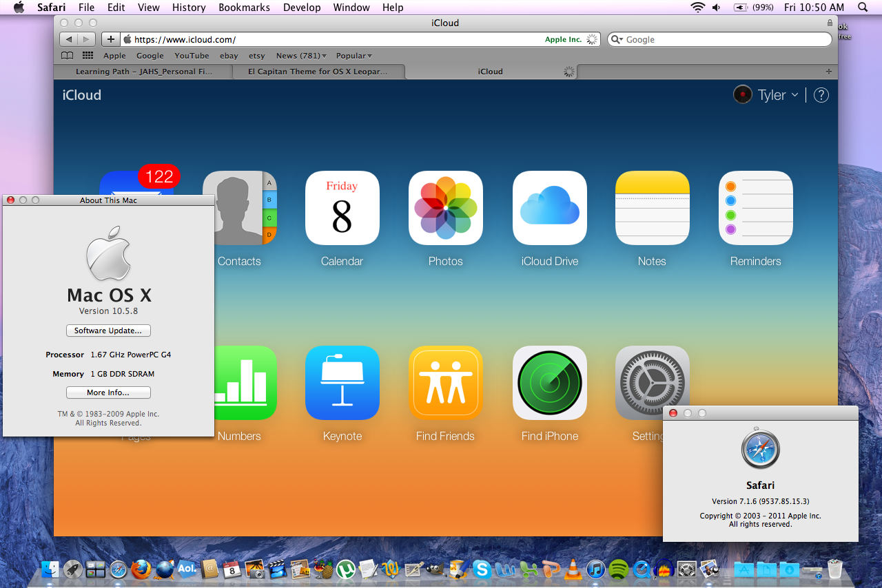Select the iCloud tab
This screenshot has width=882, height=588.
point(491,71)
